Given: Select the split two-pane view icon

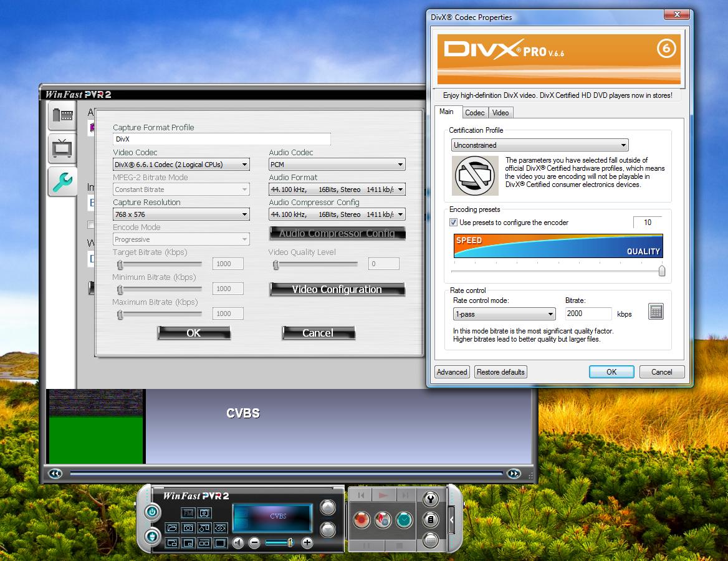Looking at the screenshot, I should (204, 543).
